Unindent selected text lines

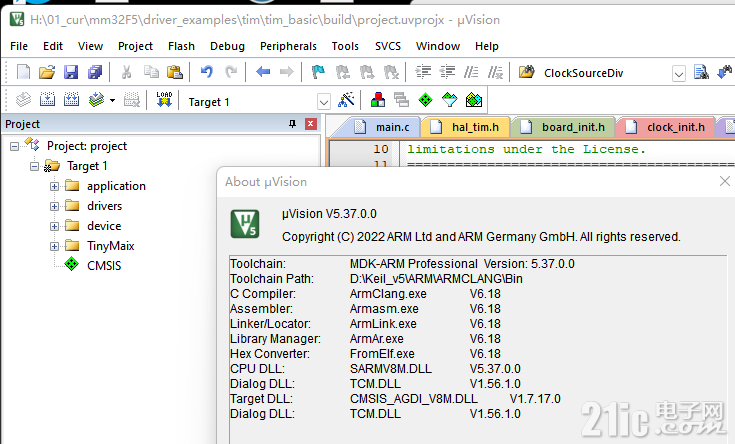448,72
